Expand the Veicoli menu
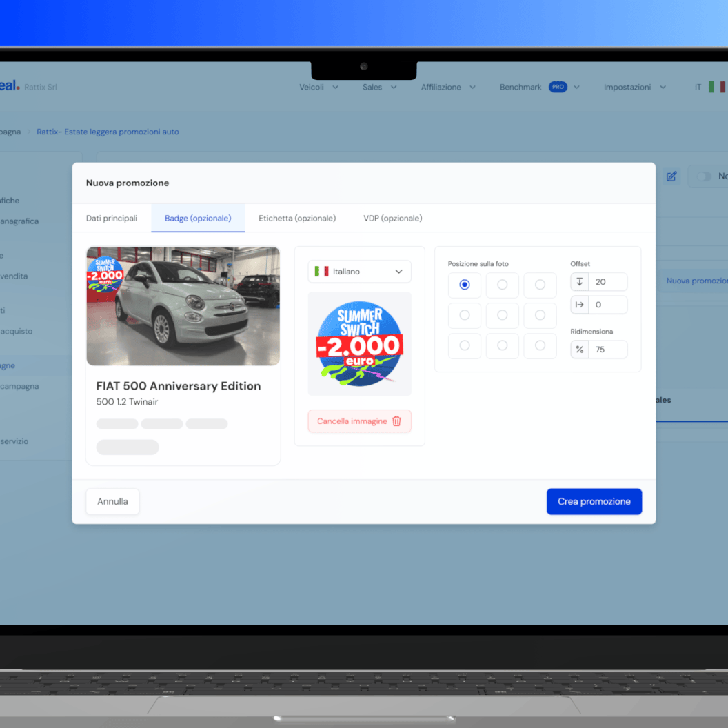 click(318, 88)
